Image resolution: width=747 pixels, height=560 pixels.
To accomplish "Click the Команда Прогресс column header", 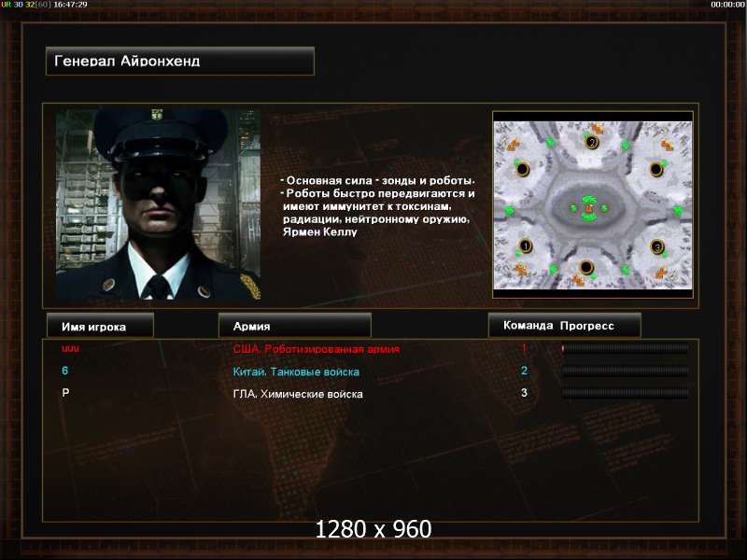I will tap(564, 325).
